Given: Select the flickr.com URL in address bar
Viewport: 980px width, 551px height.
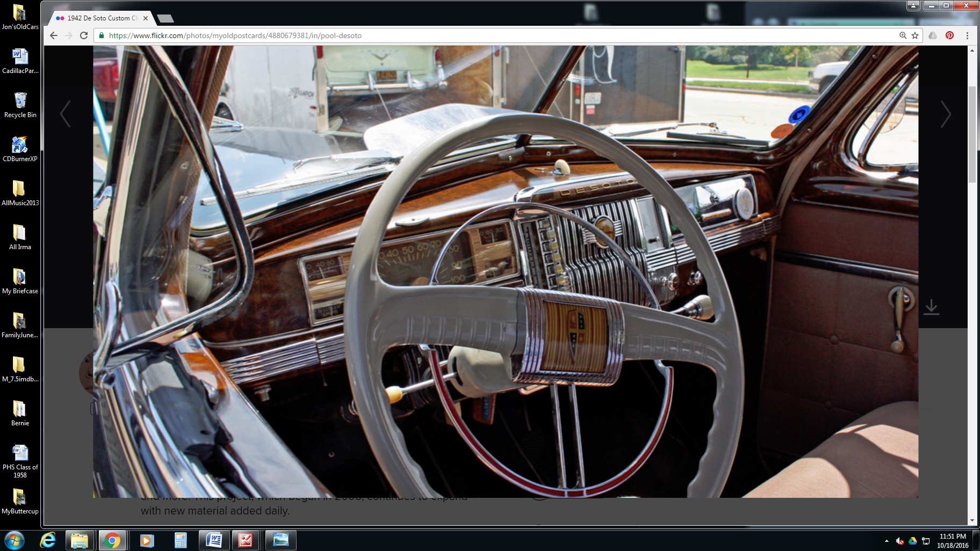Looking at the screenshot, I should [x=235, y=35].
